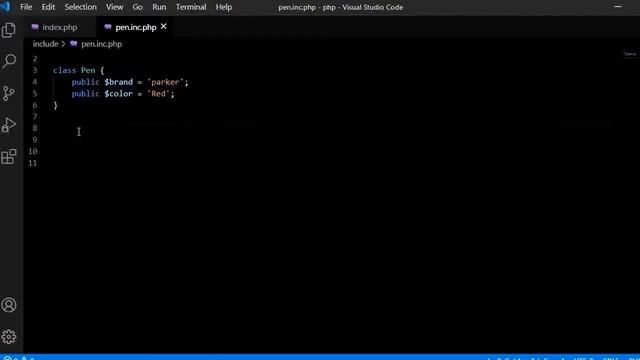This screenshot has width=640, height=360.
Task: Click line number 3 in the gutter
Action: coord(35,70)
